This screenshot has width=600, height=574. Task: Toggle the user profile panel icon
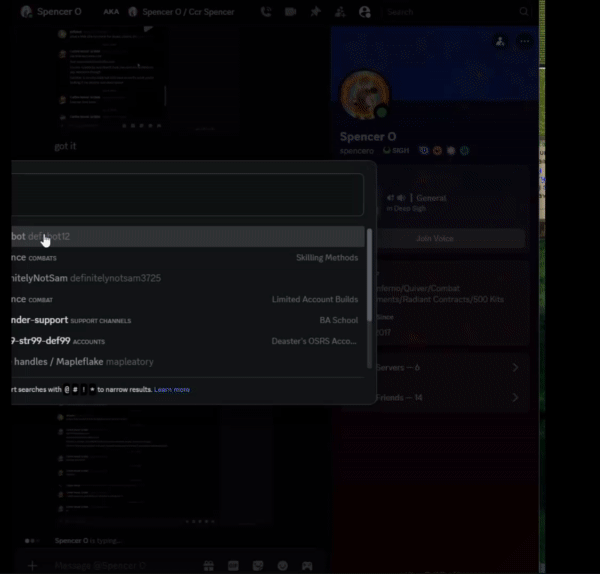pyautogui.click(x=364, y=12)
